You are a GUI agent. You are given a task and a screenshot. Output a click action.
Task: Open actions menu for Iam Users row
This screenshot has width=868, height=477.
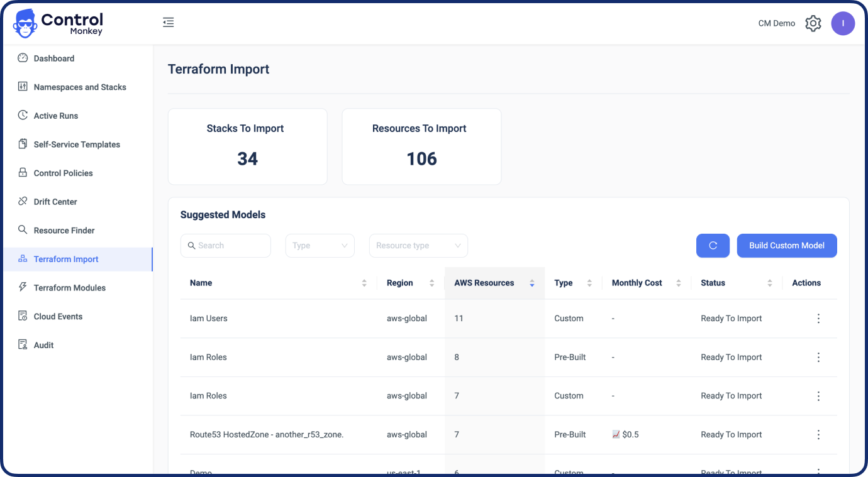[x=818, y=319]
